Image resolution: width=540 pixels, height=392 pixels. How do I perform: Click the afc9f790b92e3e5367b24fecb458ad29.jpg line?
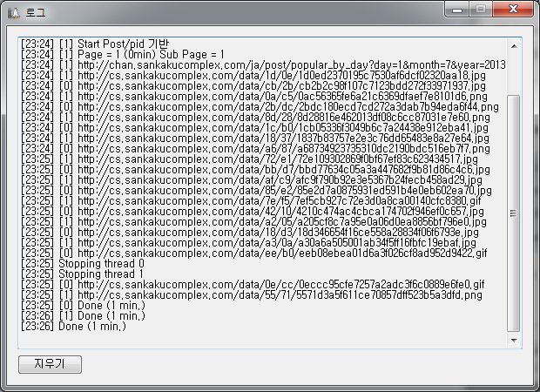click(252, 179)
